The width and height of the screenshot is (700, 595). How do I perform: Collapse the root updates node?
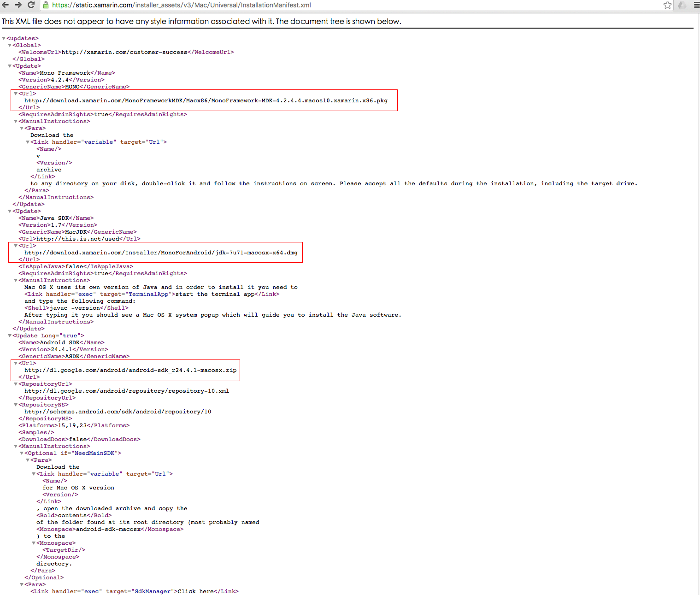pos(4,39)
